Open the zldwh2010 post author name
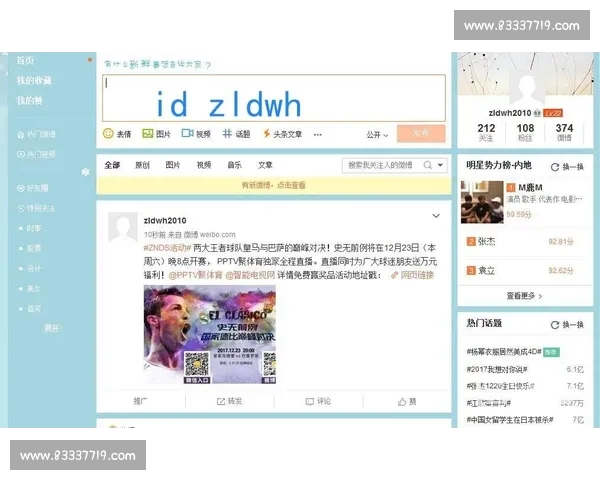The height and width of the screenshot is (480, 600). (165, 220)
